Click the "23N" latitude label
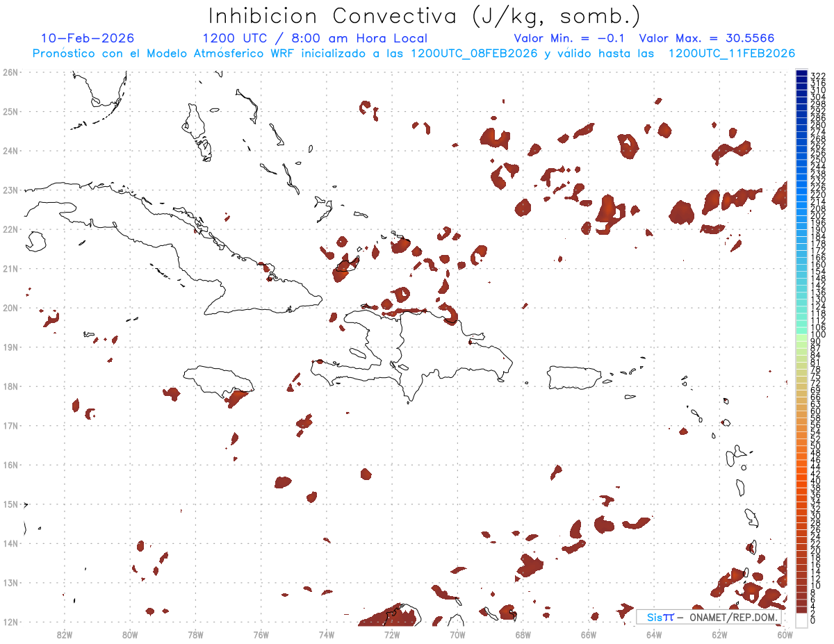The height and width of the screenshot is (644, 834). point(10,190)
